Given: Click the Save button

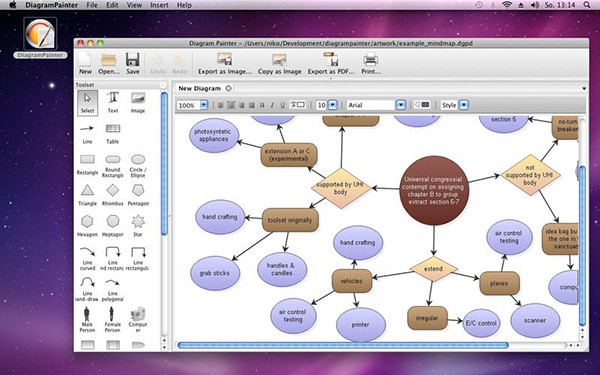Looking at the screenshot, I should 133,64.
